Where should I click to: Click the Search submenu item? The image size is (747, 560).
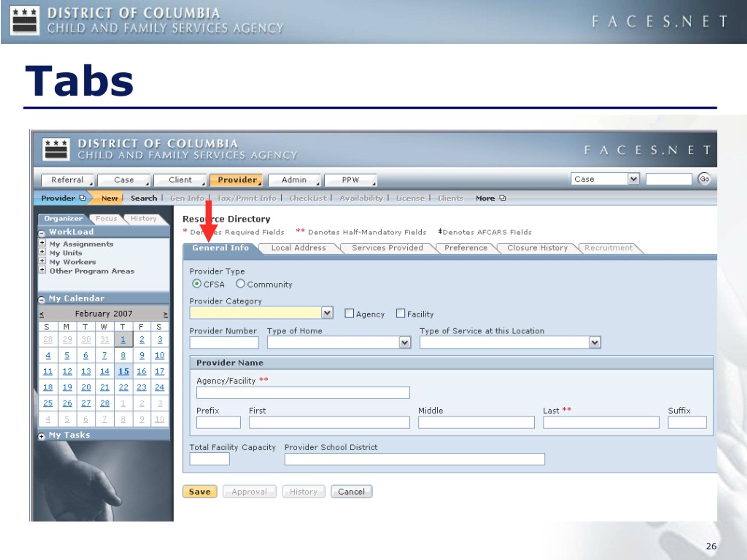tap(144, 198)
